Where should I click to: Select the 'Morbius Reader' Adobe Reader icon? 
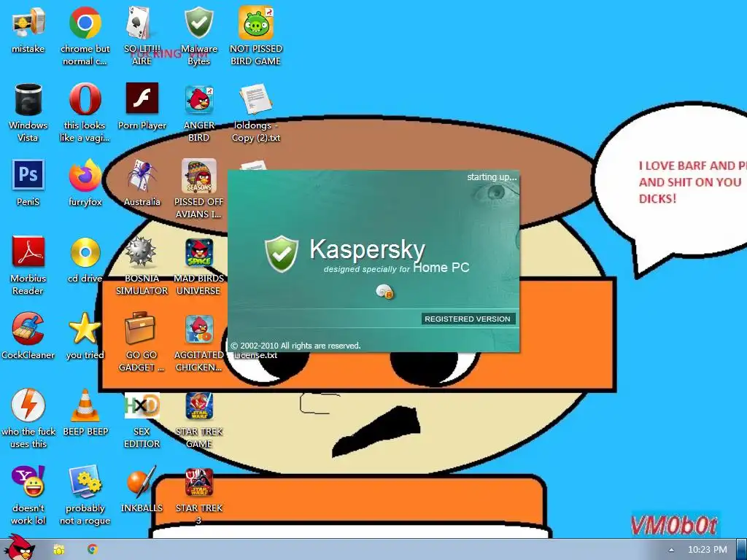tap(28, 252)
